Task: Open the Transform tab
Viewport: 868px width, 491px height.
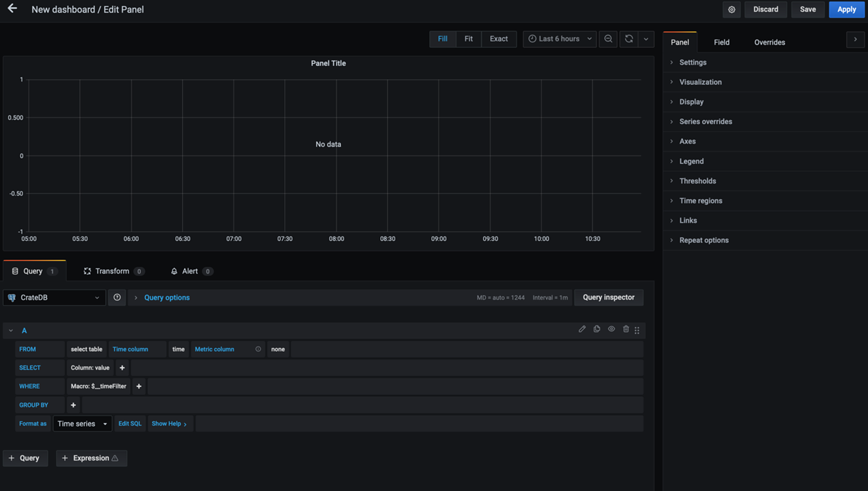Action: [x=114, y=271]
